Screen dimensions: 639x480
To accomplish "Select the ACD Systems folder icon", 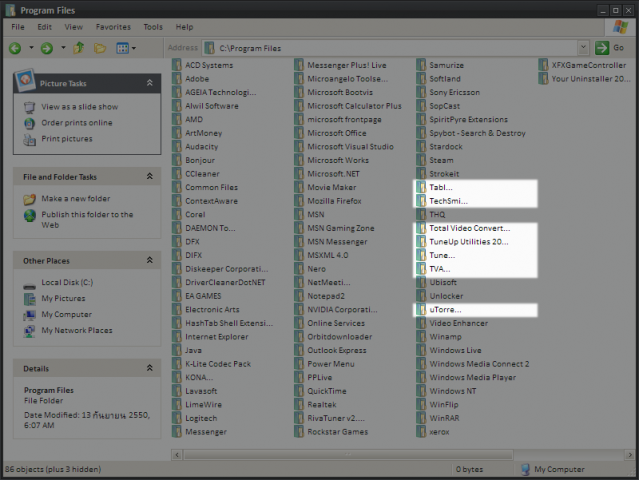I will [x=177, y=65].
